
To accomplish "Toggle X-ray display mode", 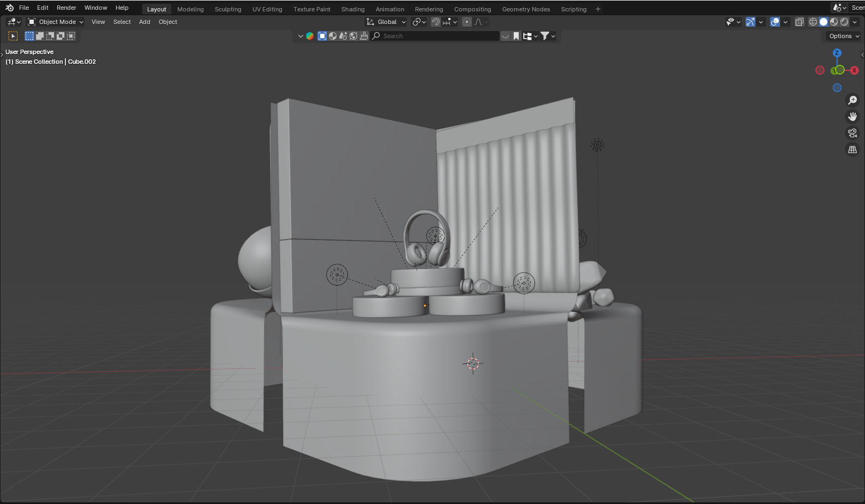I will point(799,22).
